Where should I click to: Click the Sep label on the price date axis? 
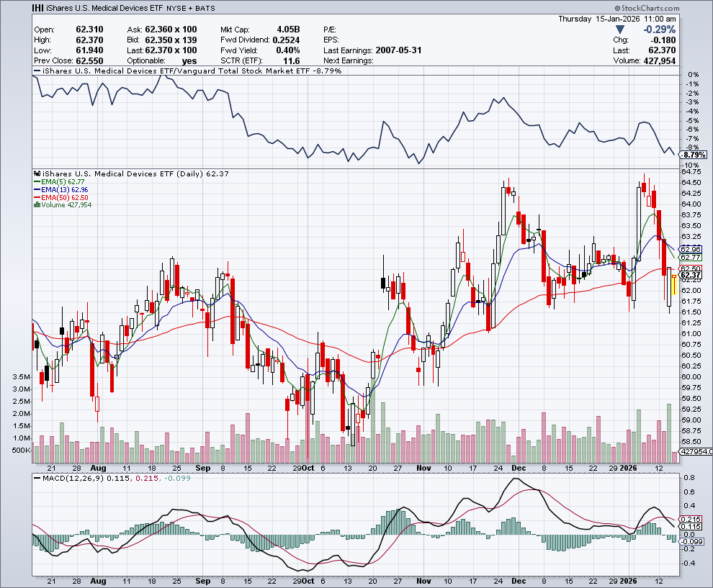pyautogui.click(x=203, y=468)
